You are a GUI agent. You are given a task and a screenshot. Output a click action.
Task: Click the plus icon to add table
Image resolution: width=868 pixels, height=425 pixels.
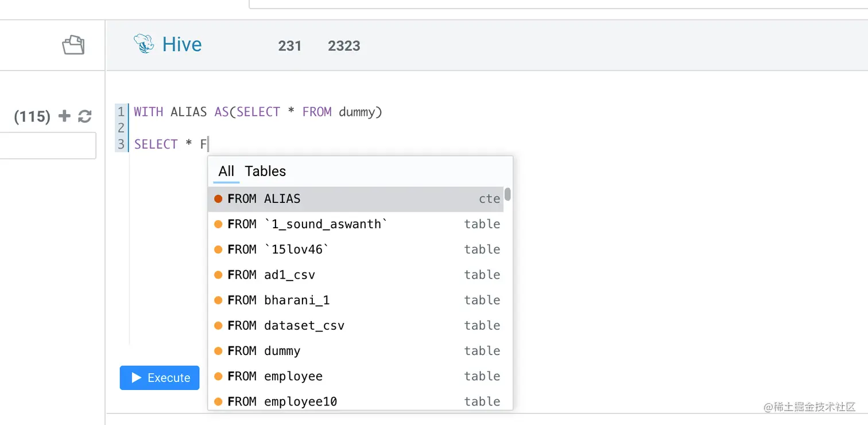tap(65, 116)
